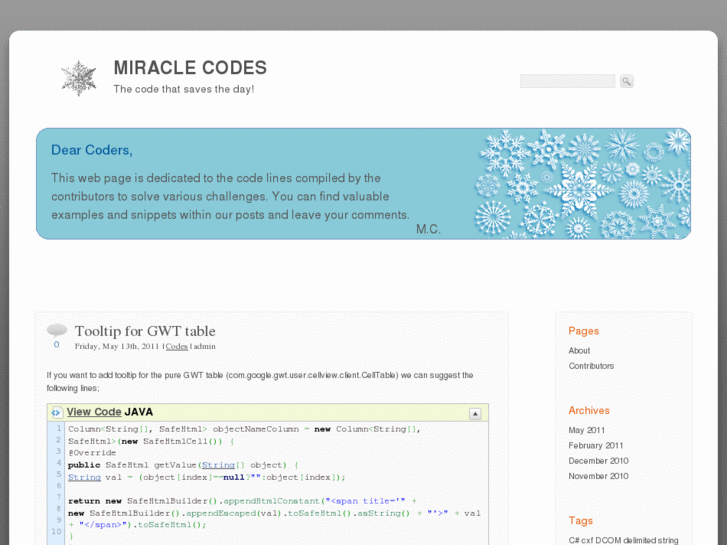The height and width of the screenshot is (545, 727).
Task: Open the February 2011 archive
Action: tap(596, 446)
